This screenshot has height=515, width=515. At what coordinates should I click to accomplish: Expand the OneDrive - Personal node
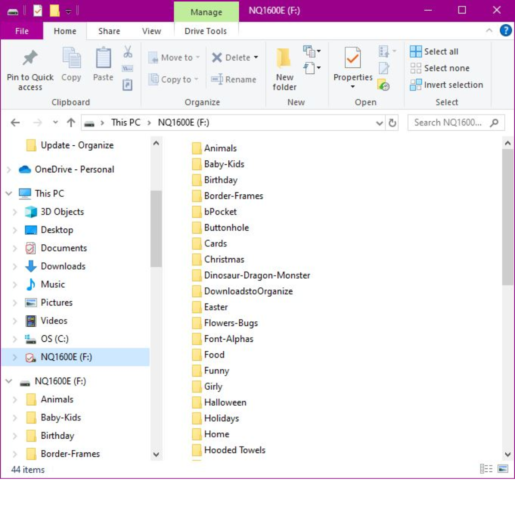(9, 169)
